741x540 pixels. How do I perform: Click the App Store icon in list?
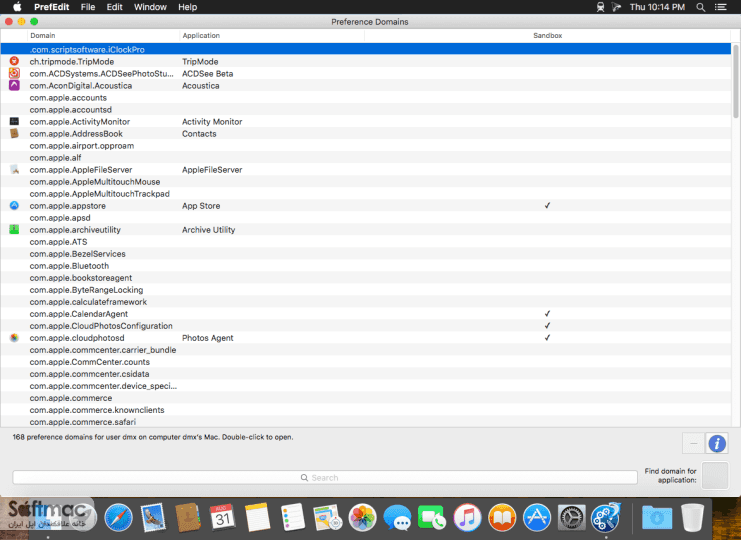tap(14, 206)
